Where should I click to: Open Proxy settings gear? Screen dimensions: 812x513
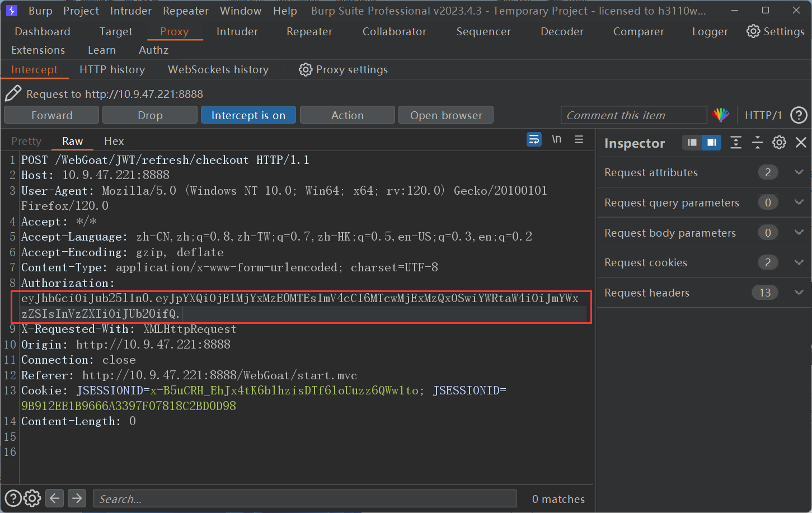click(305, 69)
